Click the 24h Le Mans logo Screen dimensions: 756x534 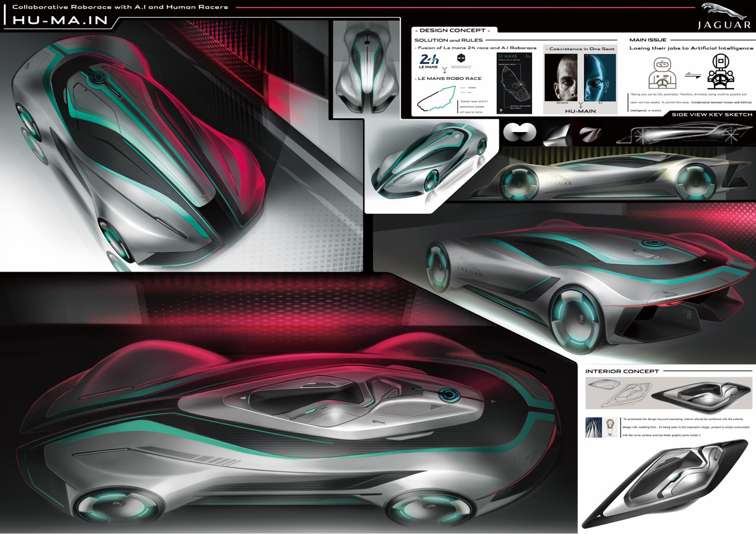tap(429, 61)
